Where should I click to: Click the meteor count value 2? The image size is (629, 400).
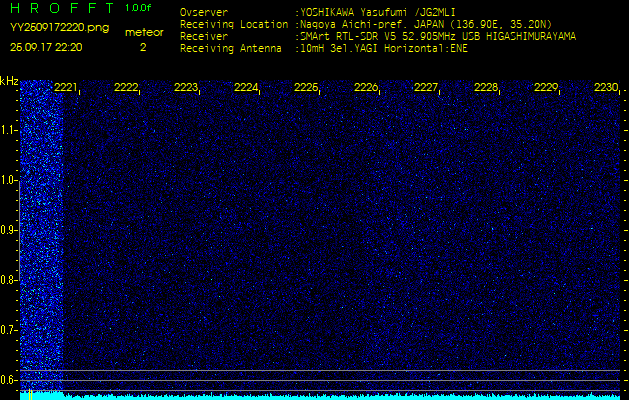coord(142,47)
